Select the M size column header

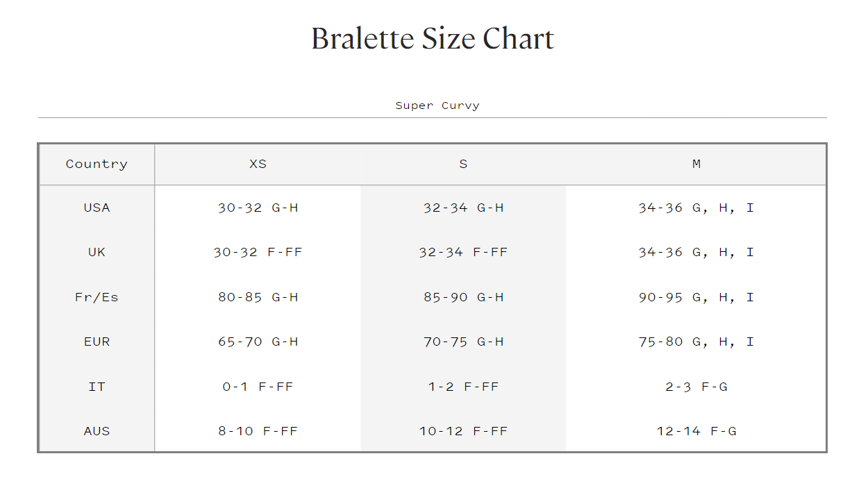tap(696, 164)
